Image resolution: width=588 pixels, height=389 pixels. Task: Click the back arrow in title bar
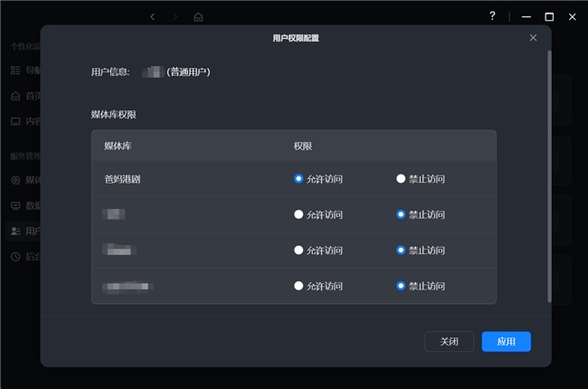click(x=153, y=16)
